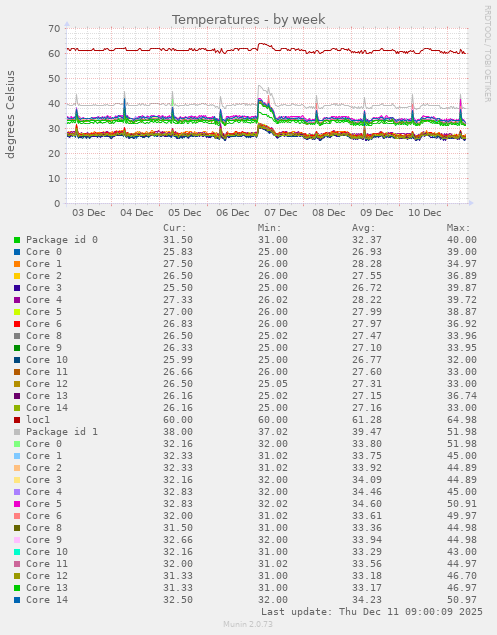497x635 pixels.
Task: Click the max value 49.97 in Core 6 row
Action: 462,516
